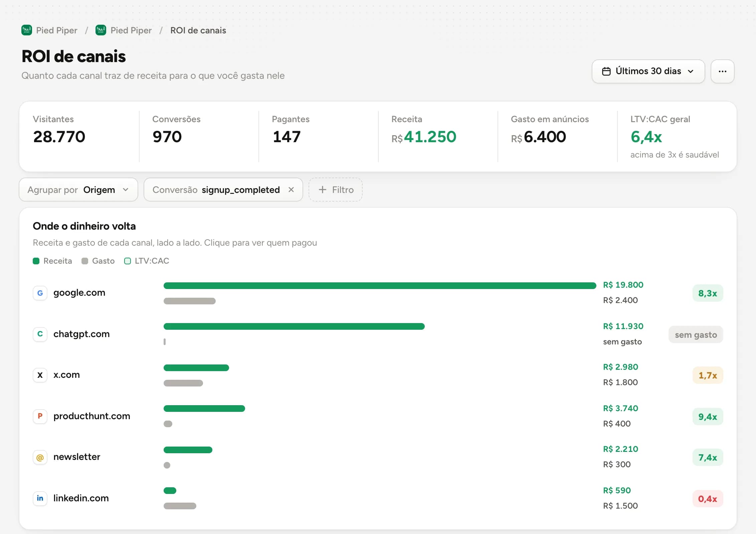Toggle the Gasto legend swatch
Screen dimensions: 756x534
85,261
